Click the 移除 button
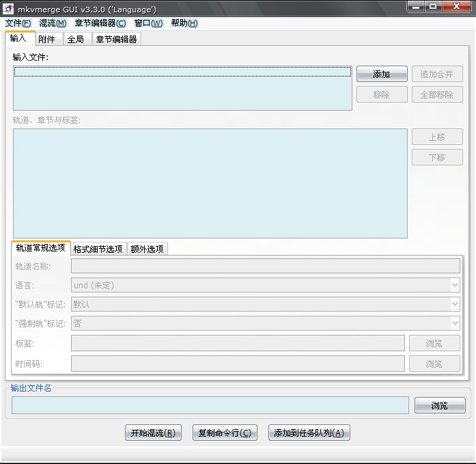Viewport: 476px width, 464px height. (x=382, y=94)
